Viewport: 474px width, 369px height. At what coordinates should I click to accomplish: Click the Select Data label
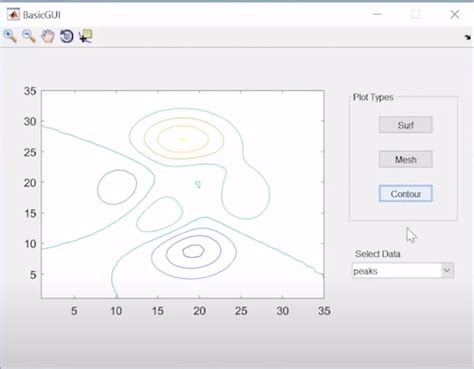(378, 254)
